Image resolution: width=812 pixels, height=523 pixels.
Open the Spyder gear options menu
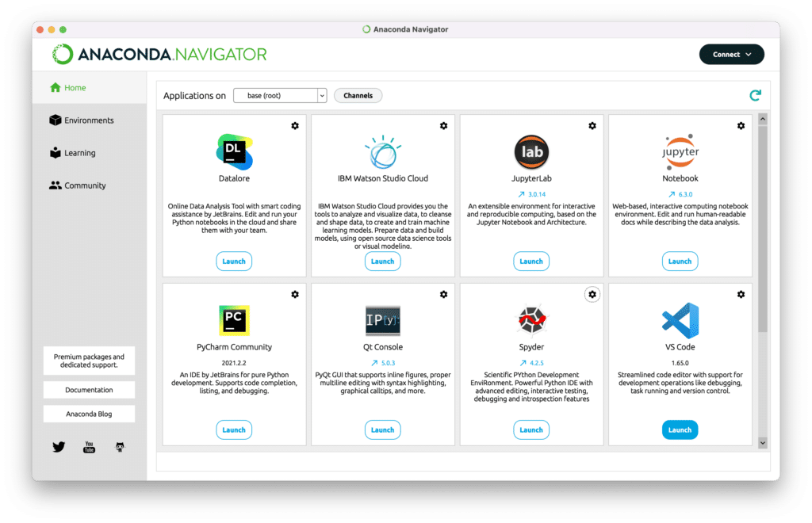pyautogui.click(x=592, y=294)
